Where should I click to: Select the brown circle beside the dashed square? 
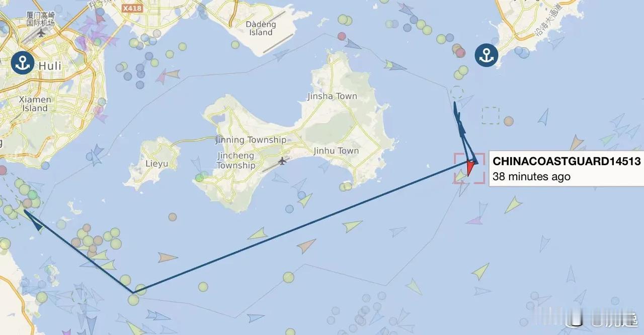(509, 121)
